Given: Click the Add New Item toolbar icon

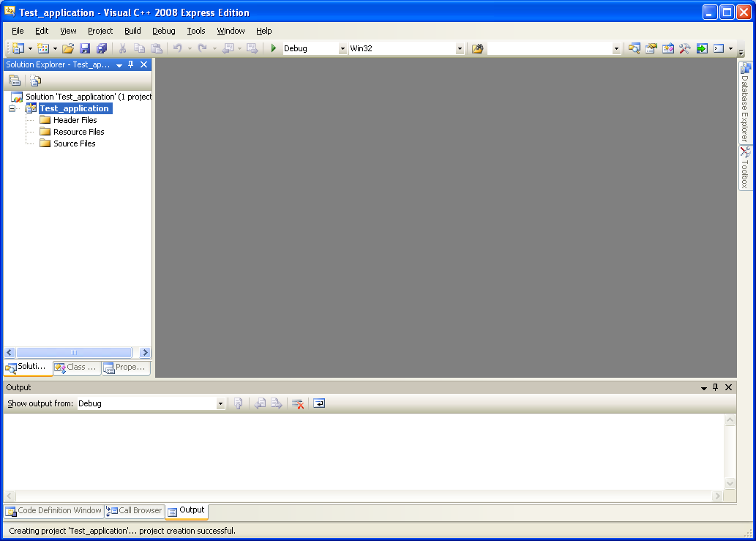Looking at the screenshot, I should pos(43,48).
